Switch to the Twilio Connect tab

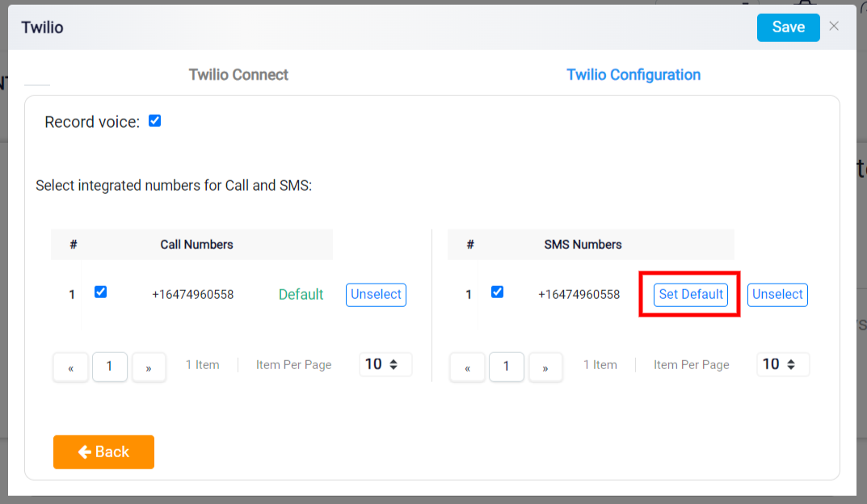[x=238, y=74]
